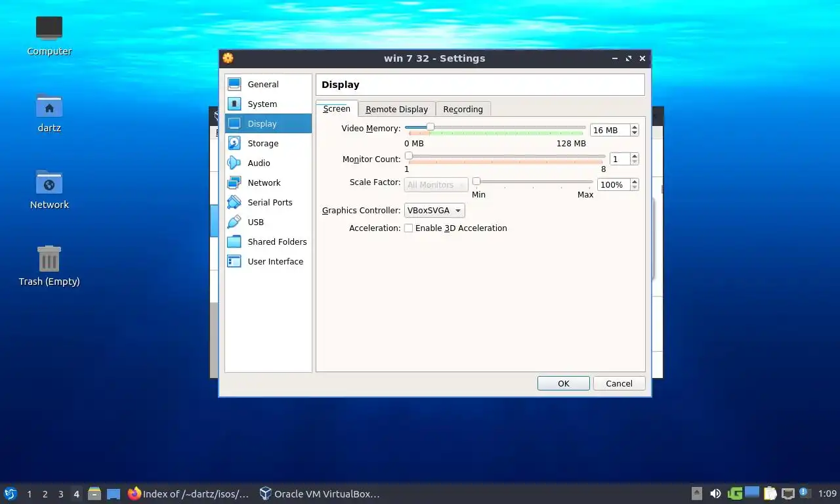Select the Display settings category
Screen dimensions: 840x504
tap(268, 123)
